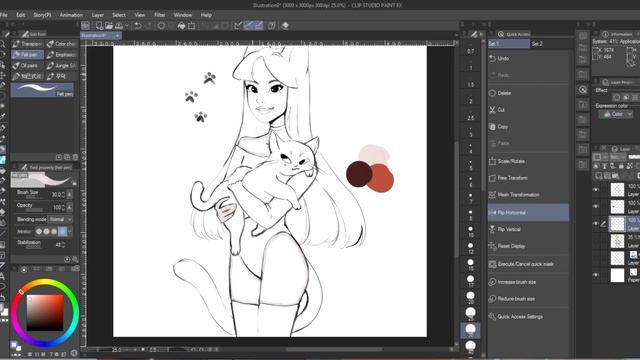This screenshot has width=640, height=360.
Task: Click Undo arrow in top command bar
Action: [138, 26]
